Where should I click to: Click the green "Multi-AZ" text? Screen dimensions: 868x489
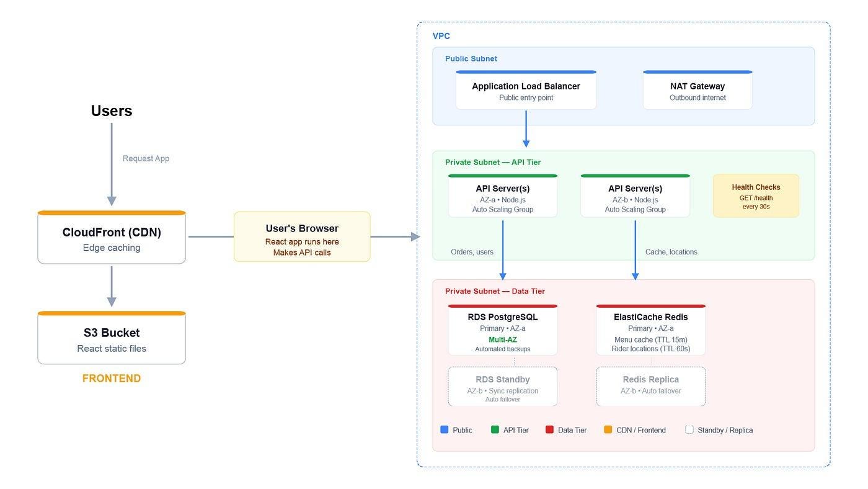coord(503,340)
